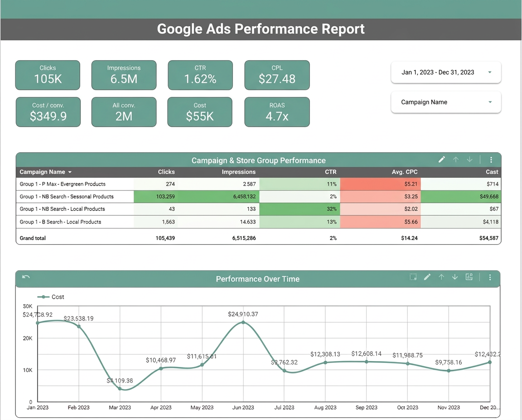Toggle the Cost legend item in chart
Screen dimensions: 522x420
coord(51,297)
